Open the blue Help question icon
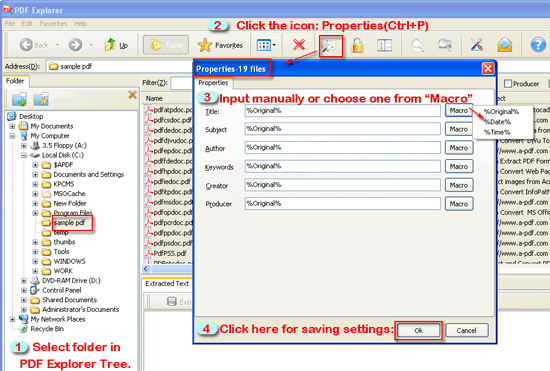The image size is (550, 371). tap(538, 45)
